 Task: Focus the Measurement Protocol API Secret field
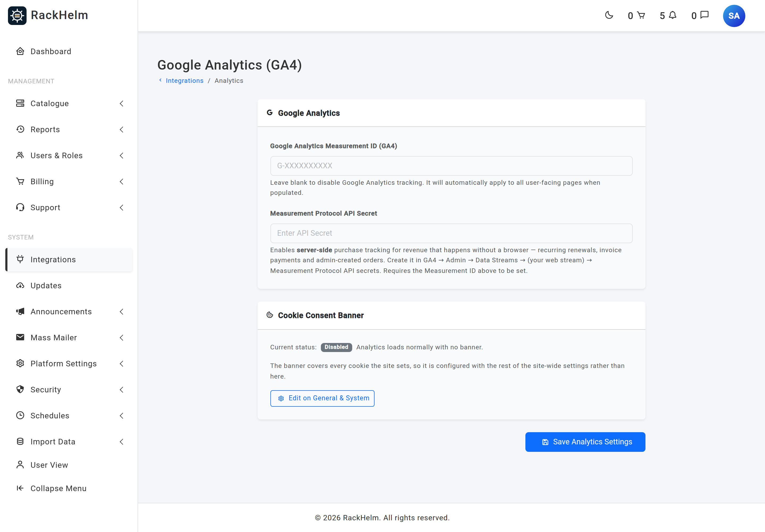(x=451, y=233)
